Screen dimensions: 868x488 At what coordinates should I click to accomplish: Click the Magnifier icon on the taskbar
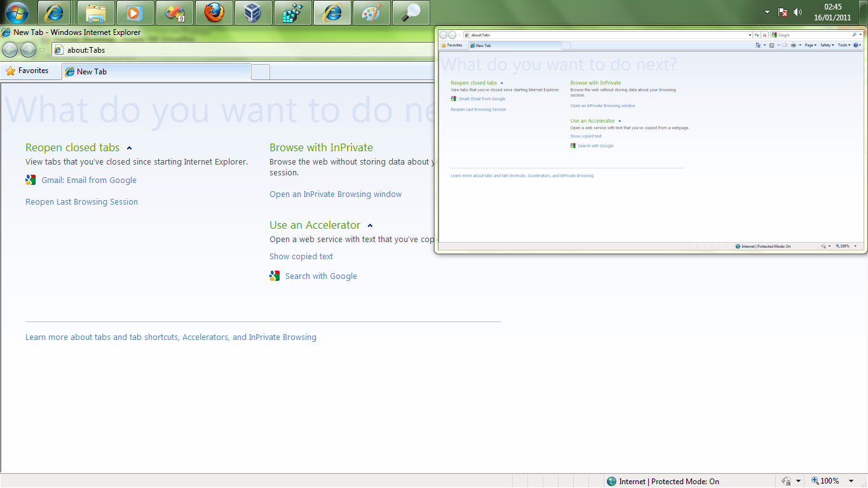pyautogui.click(x=411, y=13)
